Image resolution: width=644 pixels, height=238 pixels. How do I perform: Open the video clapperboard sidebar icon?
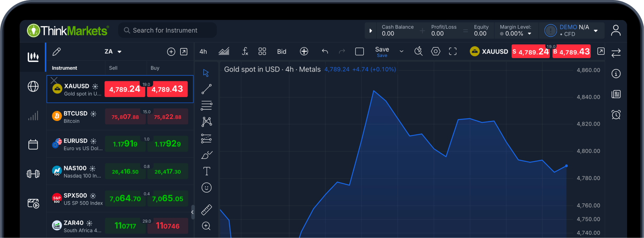point(33,203)
